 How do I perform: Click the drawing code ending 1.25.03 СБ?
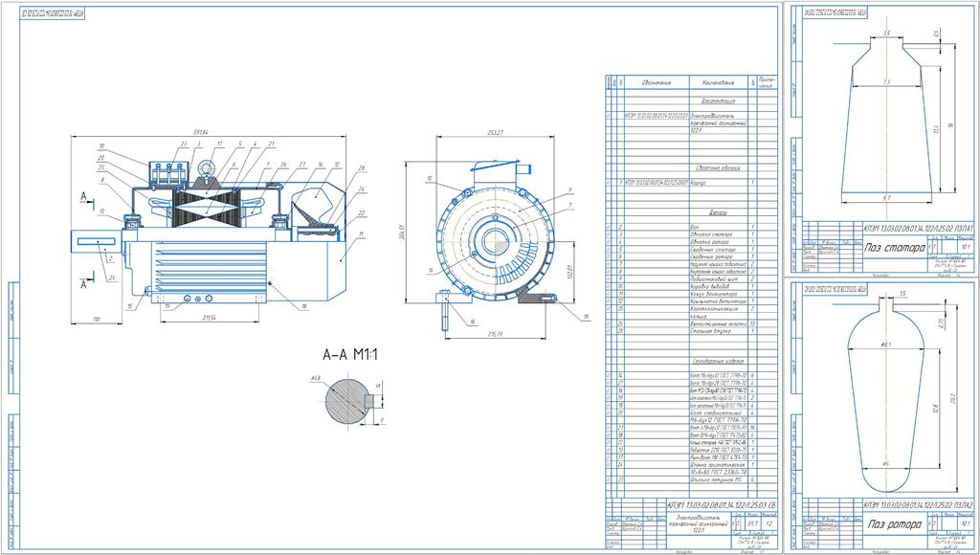(722, 504)
